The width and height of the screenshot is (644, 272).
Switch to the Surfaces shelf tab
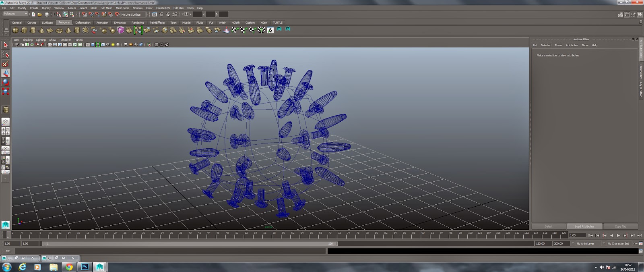pyautogui.click(x=47, y=23)
